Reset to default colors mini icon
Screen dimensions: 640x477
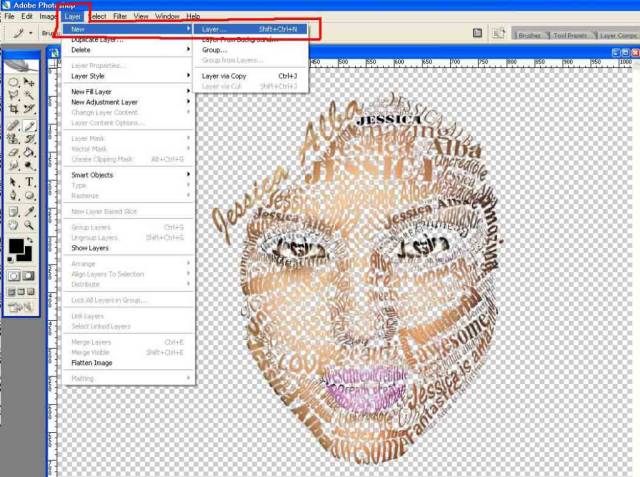coord(10,260)
